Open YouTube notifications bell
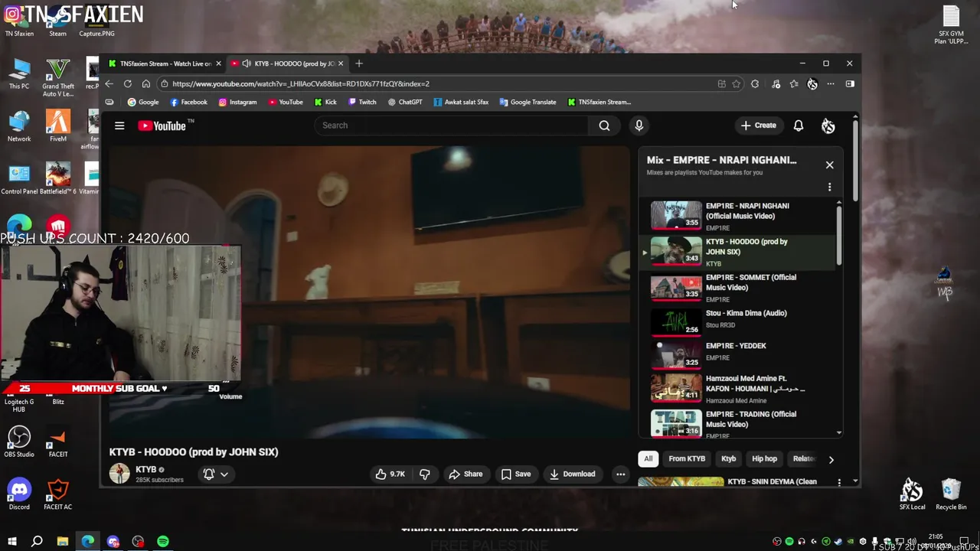Screen dimensions: 980x551 799,126
